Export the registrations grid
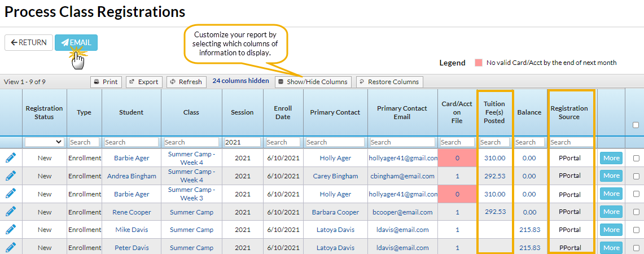The width and height of the screenshot is (644, 254). [x=144, y=82]
